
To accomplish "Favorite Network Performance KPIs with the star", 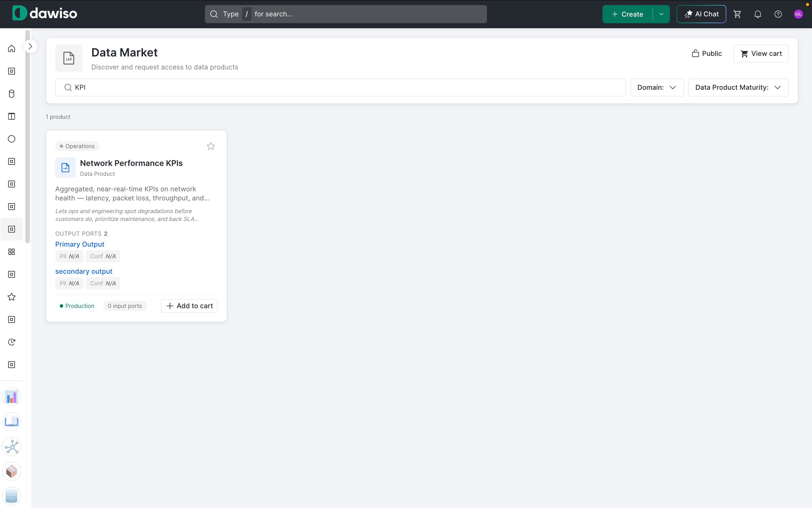I will click(211, 146).
